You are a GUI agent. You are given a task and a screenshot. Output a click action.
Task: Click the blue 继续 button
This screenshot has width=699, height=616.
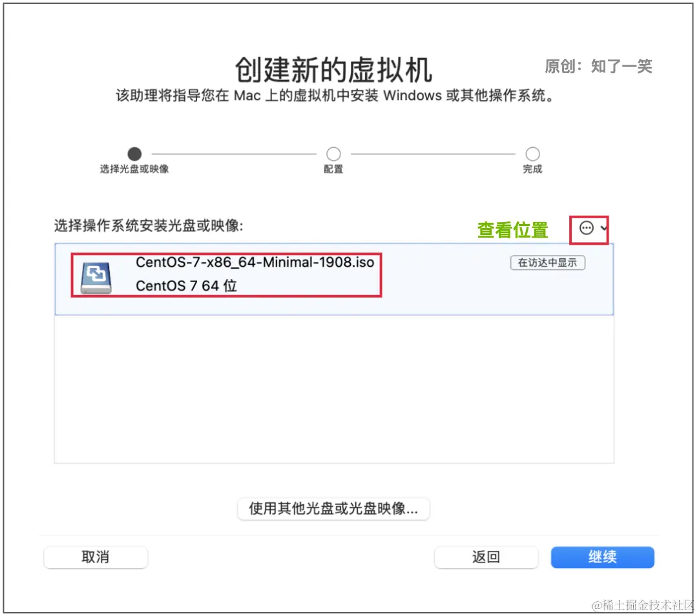(x=602, y=557)
